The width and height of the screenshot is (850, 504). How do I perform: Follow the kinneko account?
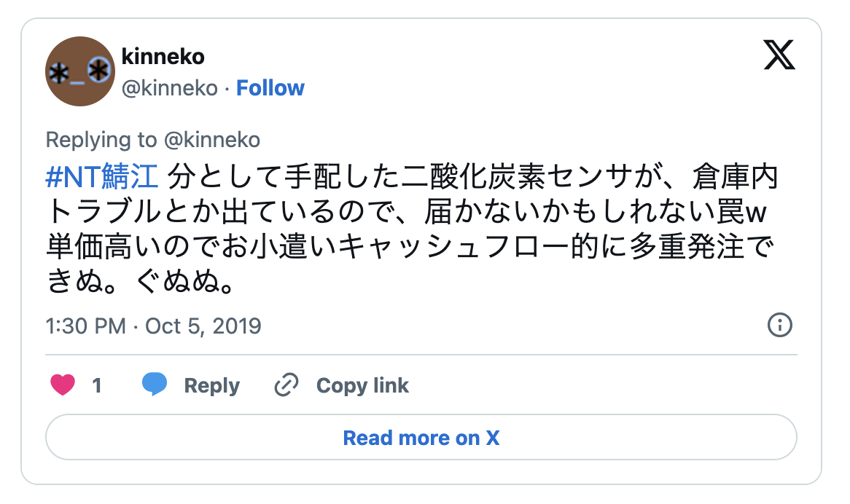pos(270,88)
